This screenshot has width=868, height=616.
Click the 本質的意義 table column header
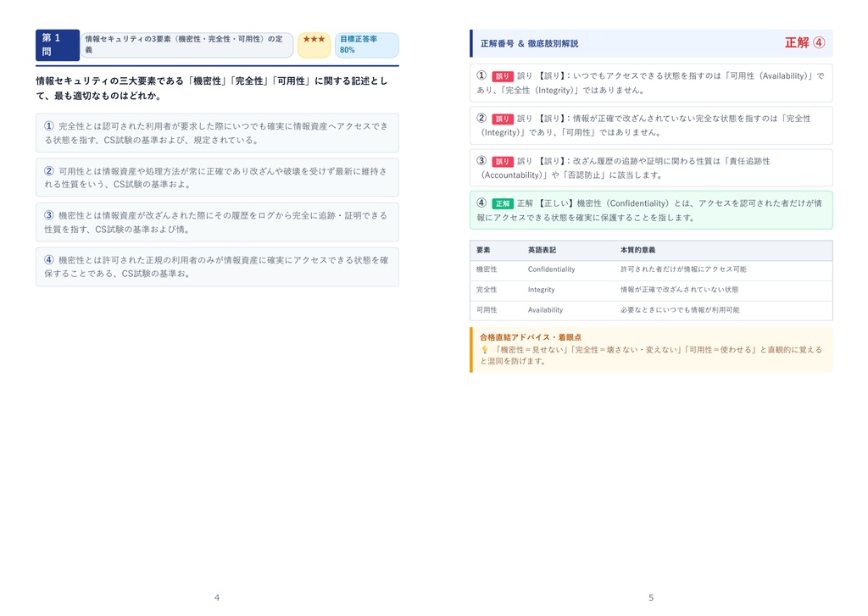637,250
